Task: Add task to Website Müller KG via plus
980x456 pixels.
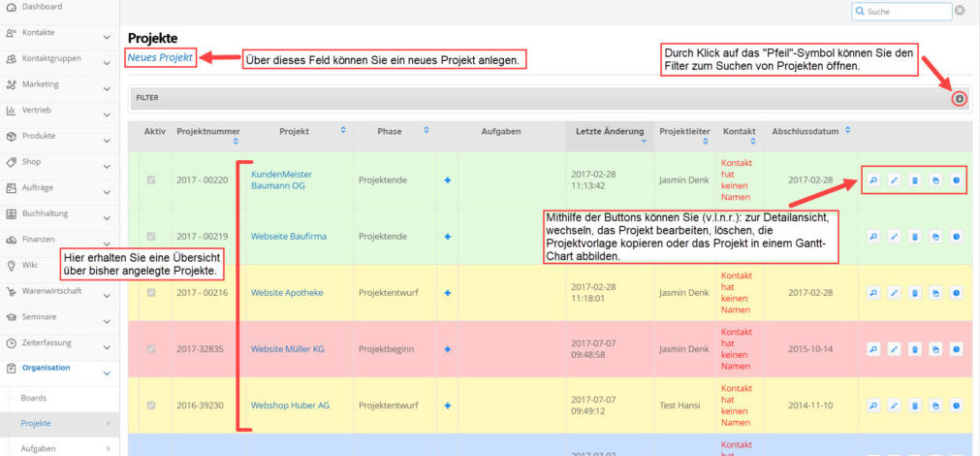Action: point(448,349)
